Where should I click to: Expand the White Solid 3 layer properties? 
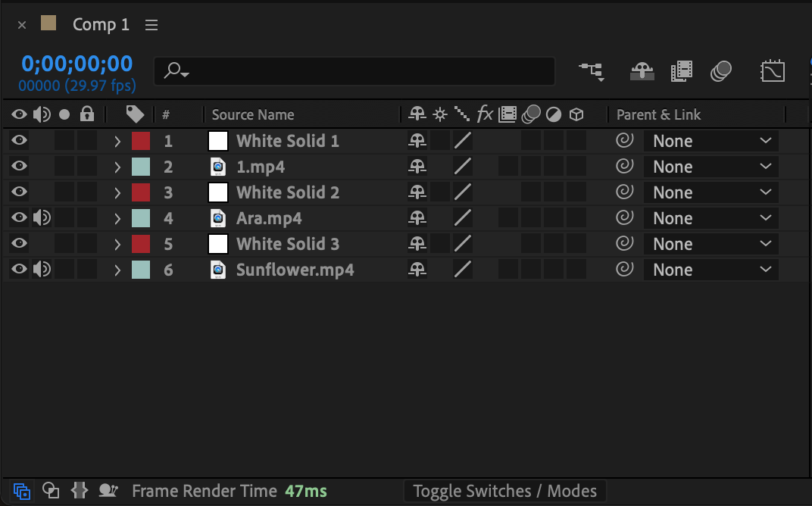coord(117,244)
